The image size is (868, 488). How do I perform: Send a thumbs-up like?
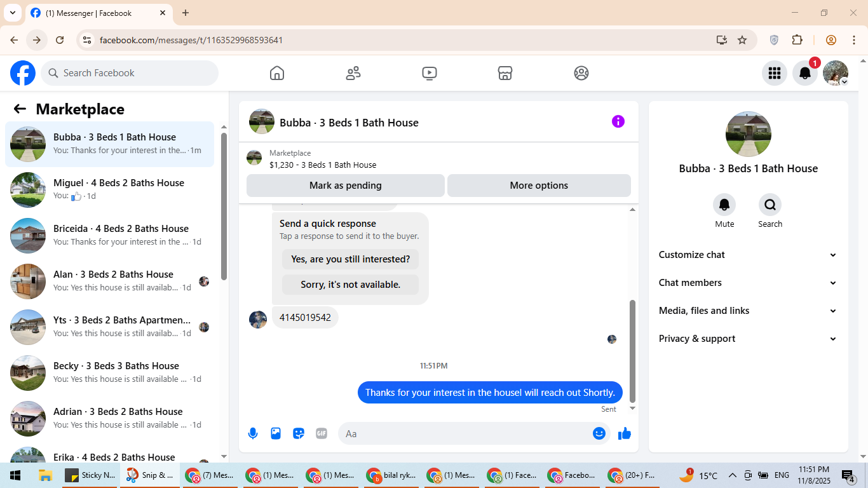pos(625,433)
